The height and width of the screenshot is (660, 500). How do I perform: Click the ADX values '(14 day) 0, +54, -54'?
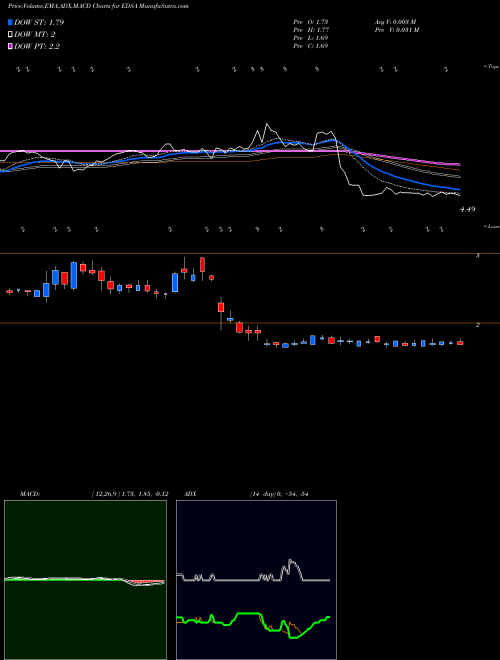click(278, 494)
